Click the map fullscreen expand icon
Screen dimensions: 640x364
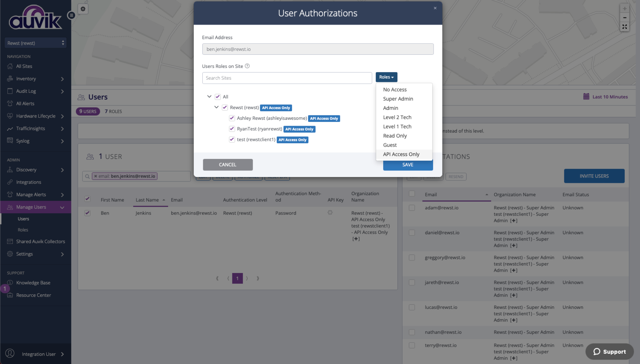point(624,27)
